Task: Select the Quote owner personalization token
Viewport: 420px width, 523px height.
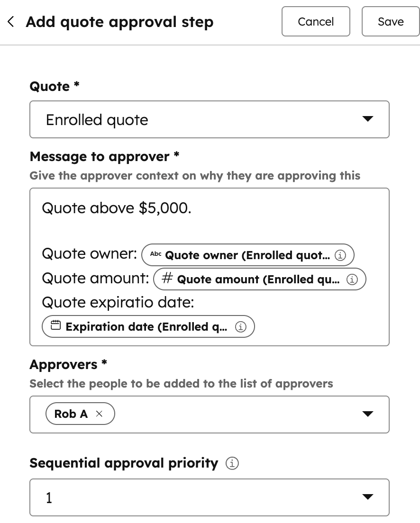Action: coord(247,255)
